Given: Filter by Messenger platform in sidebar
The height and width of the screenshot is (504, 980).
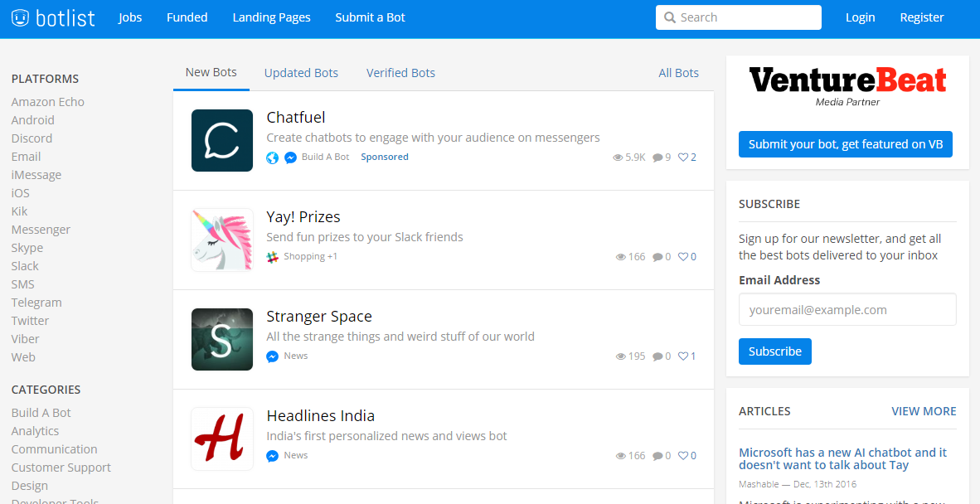Looking at the screenshot, I should pos(41,230).
